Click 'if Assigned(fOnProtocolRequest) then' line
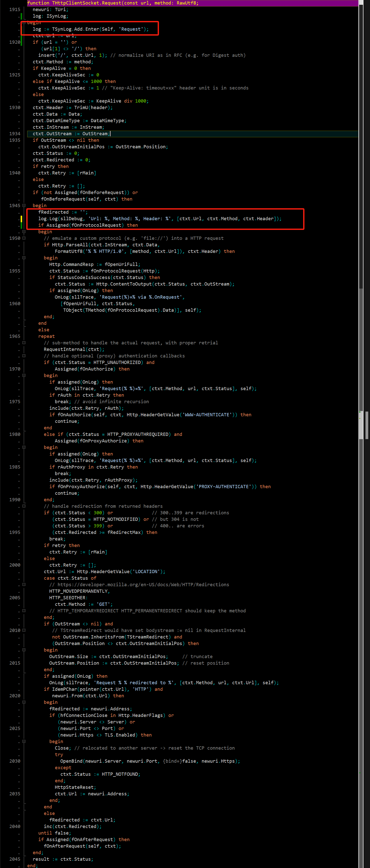Image resolution: width=370 pixels, height=868 pixels. click(88, 225)
